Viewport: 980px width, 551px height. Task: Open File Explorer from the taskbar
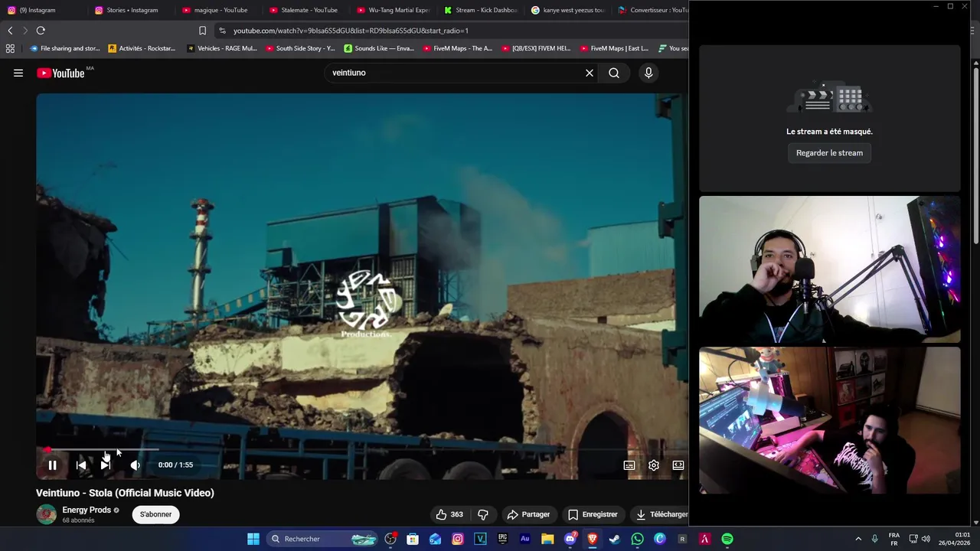[x=547, y=539]
